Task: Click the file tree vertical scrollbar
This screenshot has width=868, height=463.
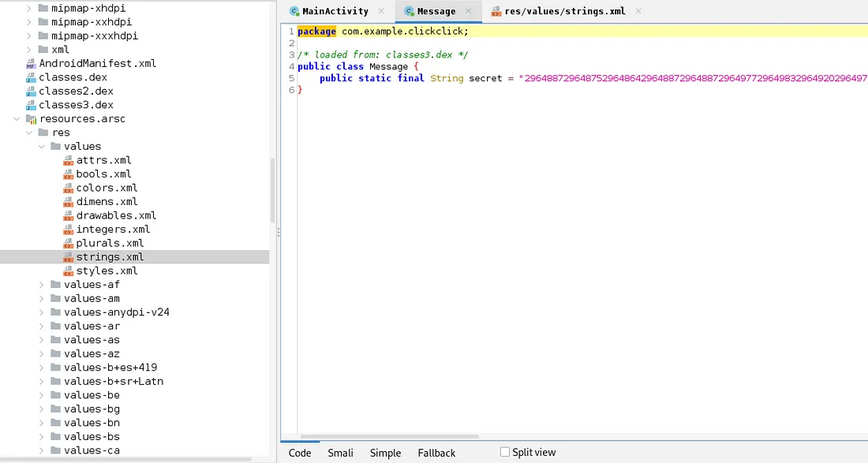Action: coord(272,190)
